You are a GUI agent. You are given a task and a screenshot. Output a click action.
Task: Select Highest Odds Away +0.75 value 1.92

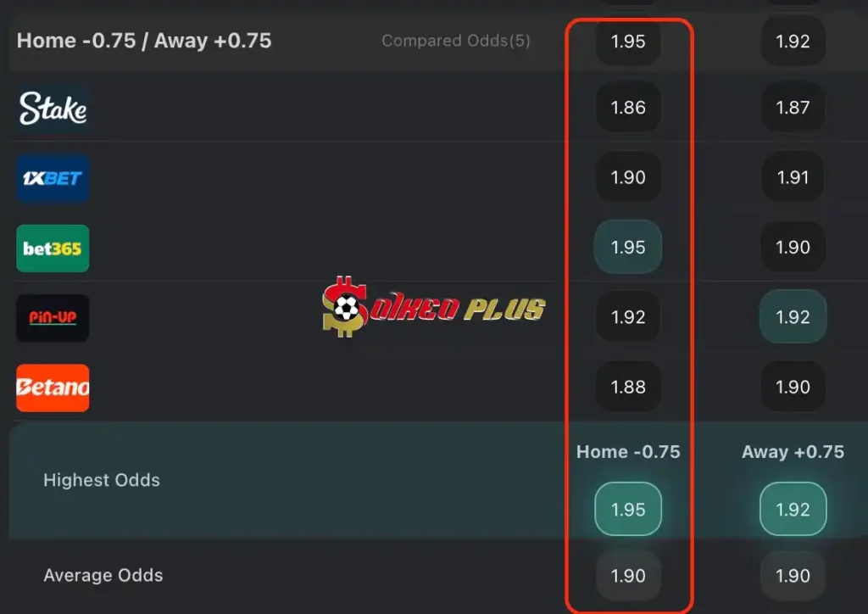[x=793, y=509]
